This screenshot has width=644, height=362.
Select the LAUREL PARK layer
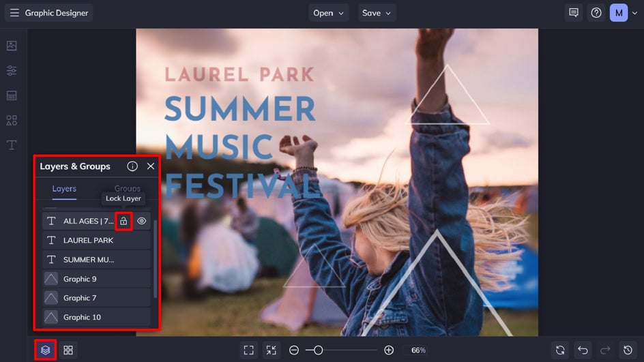(x=96, y=241)
